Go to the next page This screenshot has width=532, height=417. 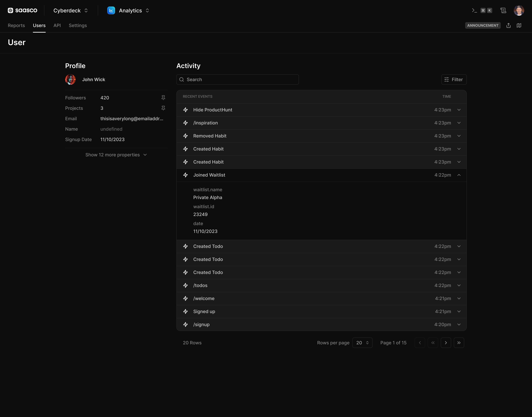(x=446, y=343)
